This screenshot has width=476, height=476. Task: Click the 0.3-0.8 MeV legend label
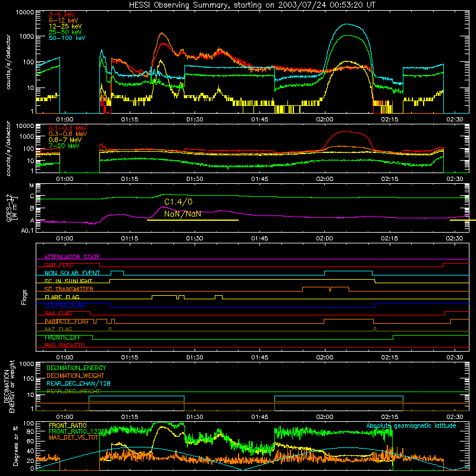coord(68,134)
